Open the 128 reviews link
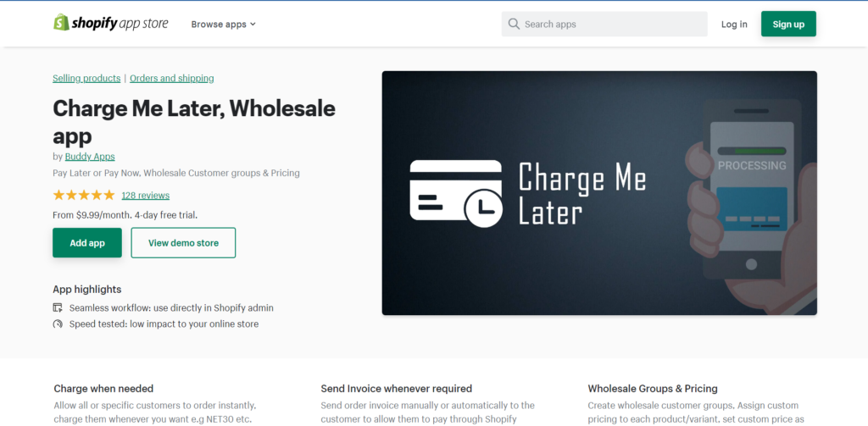Viewport: 868px width, 426px height. (146, 196)
